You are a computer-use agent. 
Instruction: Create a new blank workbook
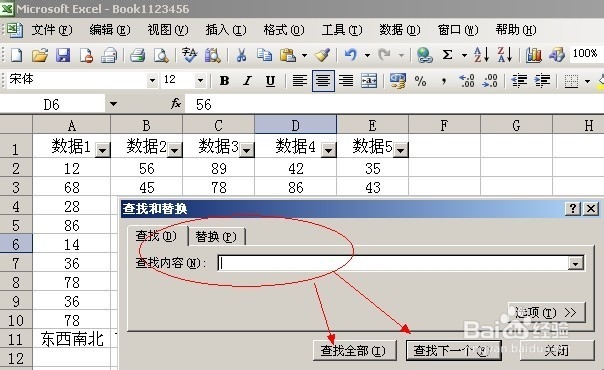tap(17, 55)
